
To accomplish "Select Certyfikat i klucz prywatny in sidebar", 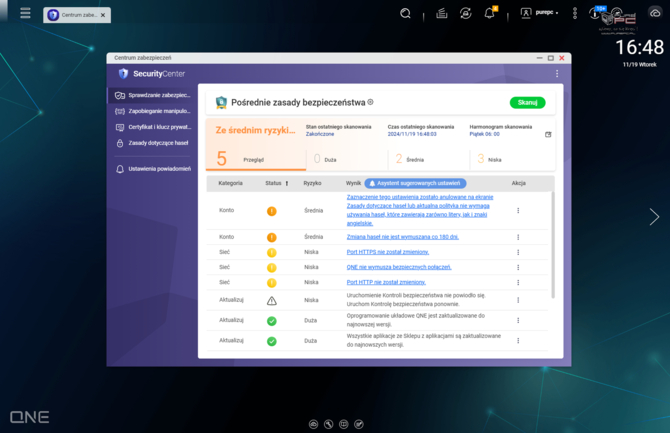I will pos(153,127).
